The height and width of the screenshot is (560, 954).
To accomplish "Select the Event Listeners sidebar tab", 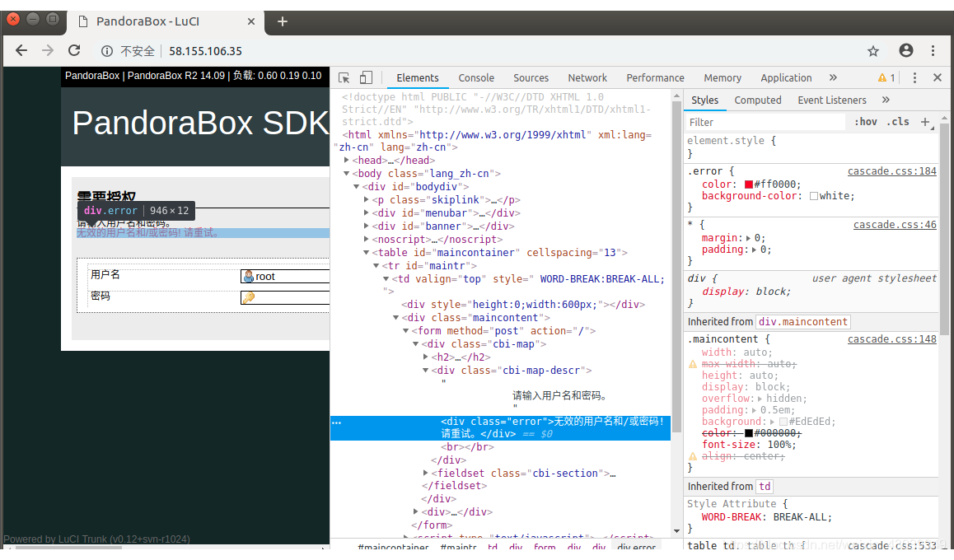I will click(x=832, y=100).
